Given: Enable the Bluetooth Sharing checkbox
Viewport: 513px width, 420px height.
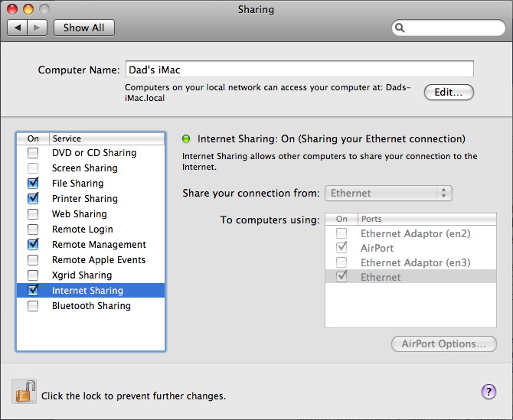Looking at the screenshot, I should click(x=33, y=306).
